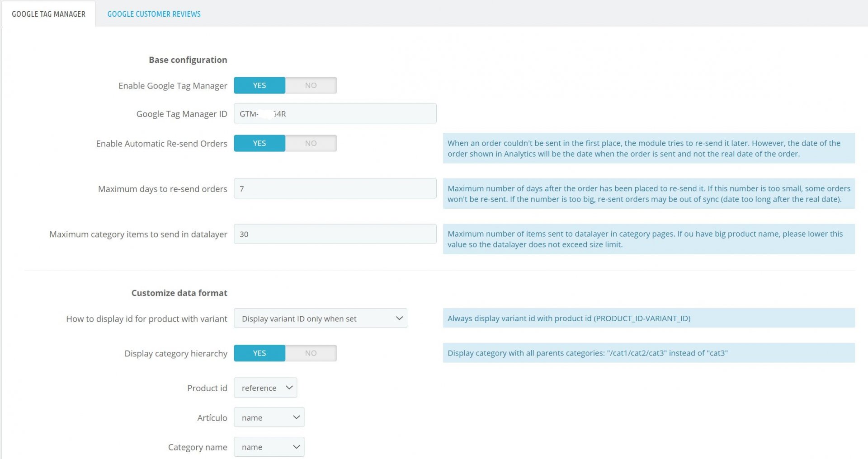Click YES on Display category hierarchy
The width and height of the screenshot is (868, 459).
click(x=259, y=353)
